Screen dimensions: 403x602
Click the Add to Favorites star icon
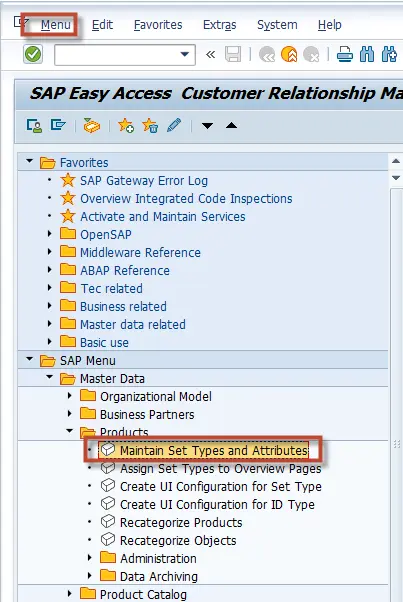126,126
